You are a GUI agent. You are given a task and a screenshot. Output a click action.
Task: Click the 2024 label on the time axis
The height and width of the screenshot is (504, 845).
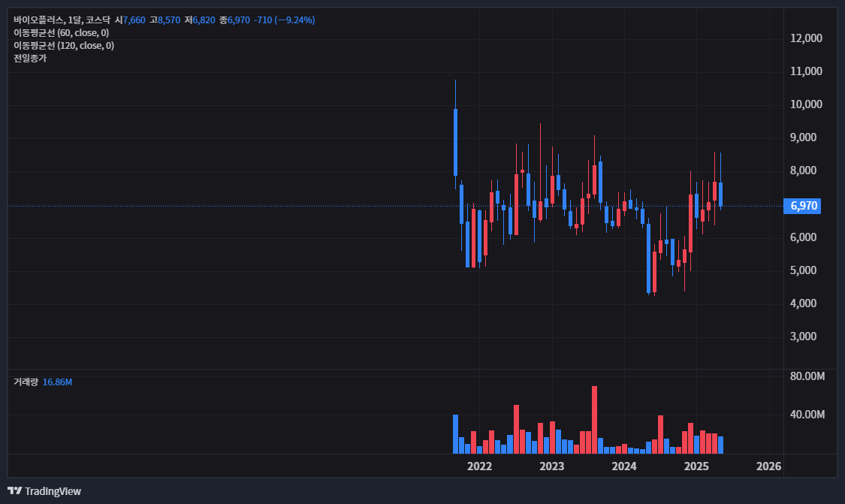click(x=624, y=466)
